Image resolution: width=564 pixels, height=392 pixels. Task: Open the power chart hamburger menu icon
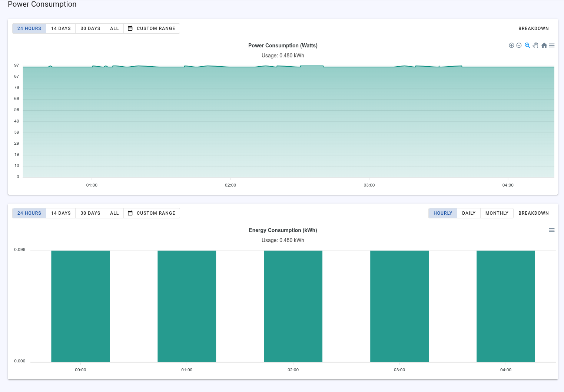(551, 45)
